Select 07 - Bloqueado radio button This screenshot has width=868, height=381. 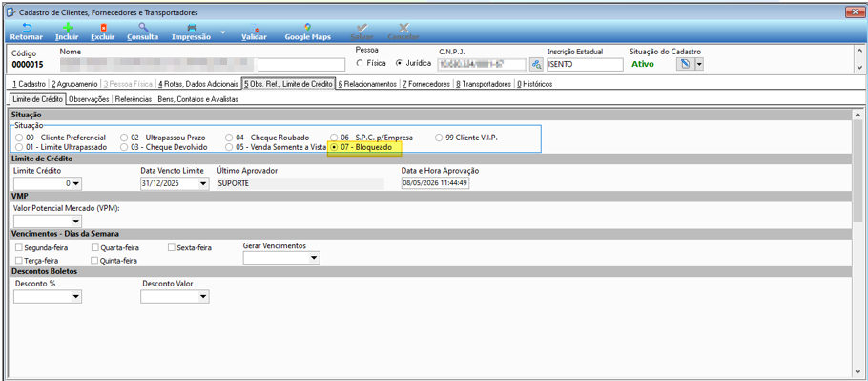335,147
